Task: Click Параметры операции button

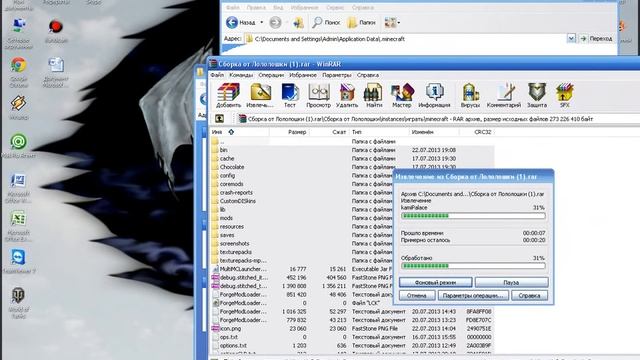Action: (473, 295)
